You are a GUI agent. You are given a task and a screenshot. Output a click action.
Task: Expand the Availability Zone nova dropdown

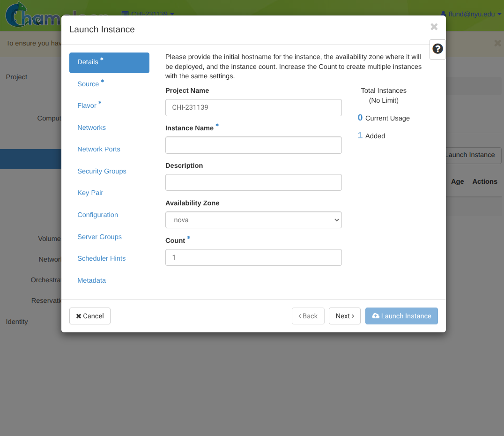(x=253, y=220)
